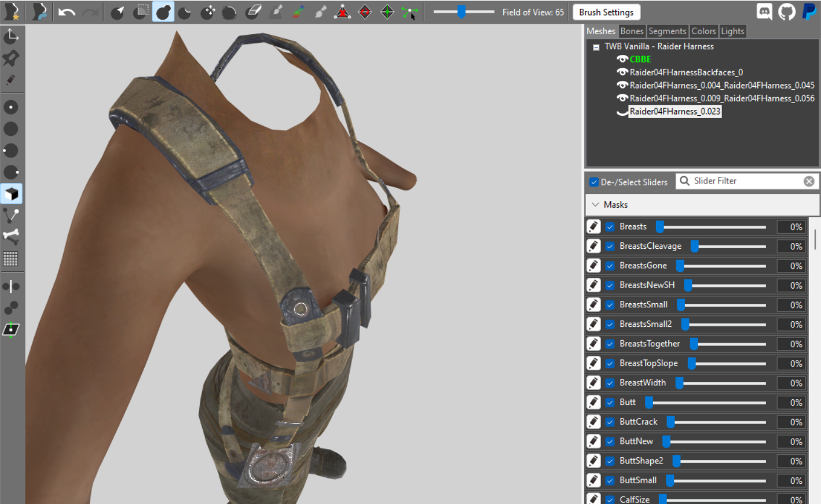Image resolution: width=821 pixels, height=504 pixels.
Task: Collapse the TWB Vanilla - Raider Harness tree
Action: 596,47
